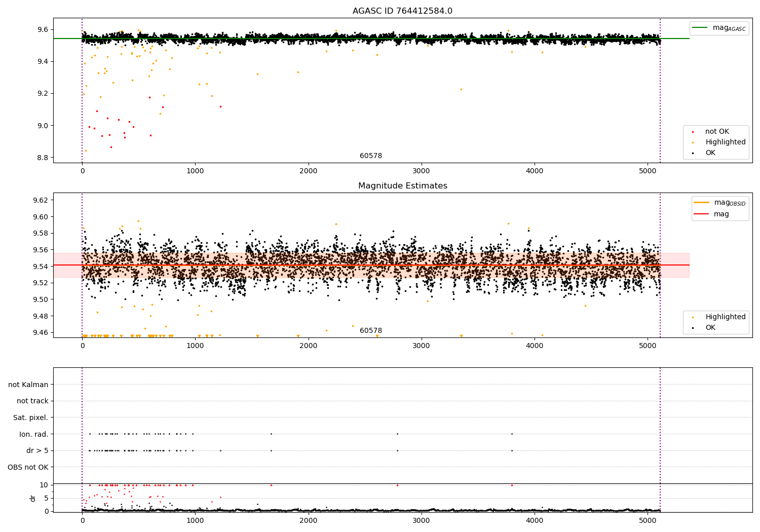Click the 60578 label in the middle plot
760x532 pixels.
point(371,331)
